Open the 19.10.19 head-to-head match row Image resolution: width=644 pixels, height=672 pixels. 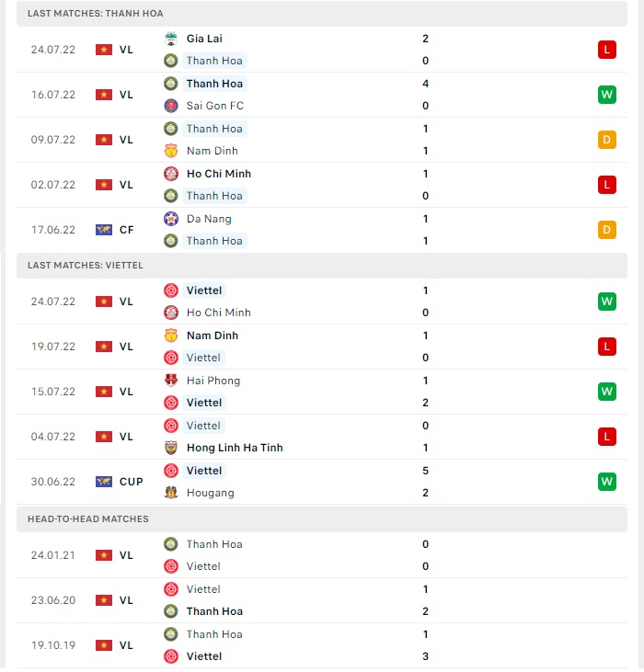click(322, 645)
